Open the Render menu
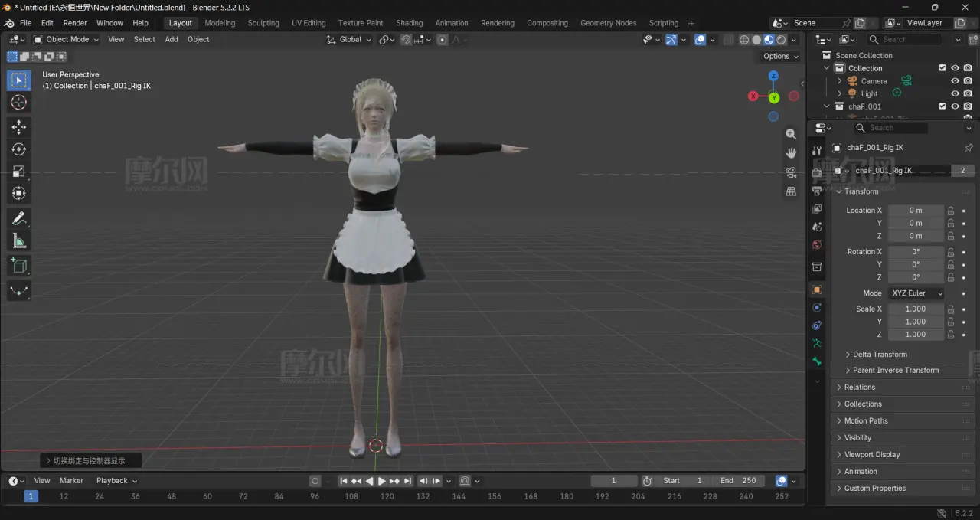980x520 pixels. click(x=75, y=23)
